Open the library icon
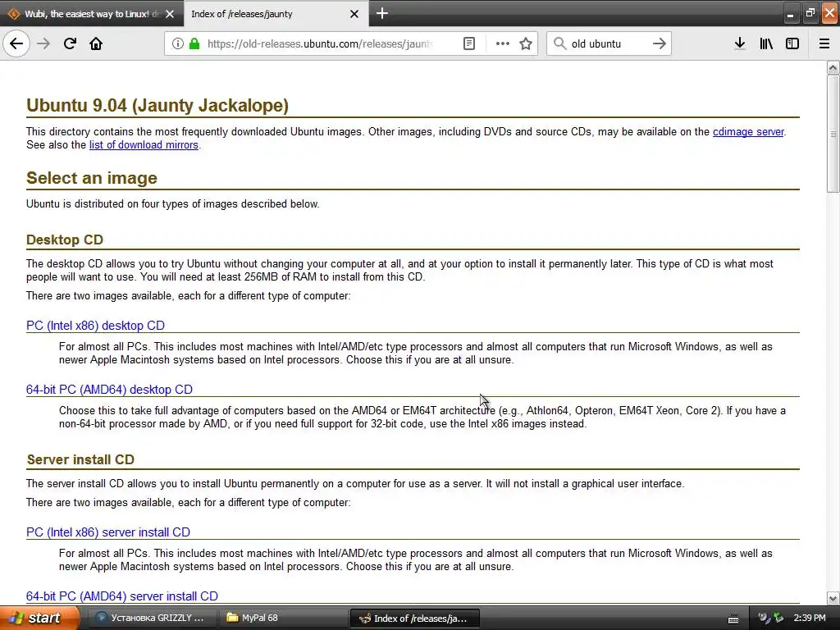This screenshot has height=630, width=840. [x=766, y=44]
